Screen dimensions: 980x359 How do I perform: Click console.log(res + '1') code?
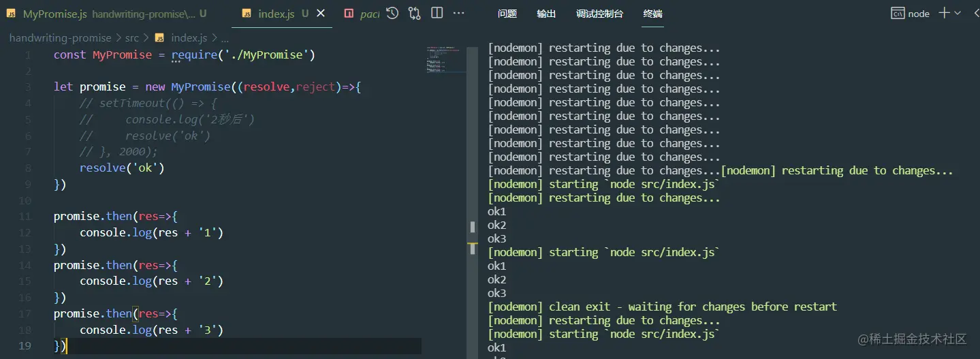[152, 232]
